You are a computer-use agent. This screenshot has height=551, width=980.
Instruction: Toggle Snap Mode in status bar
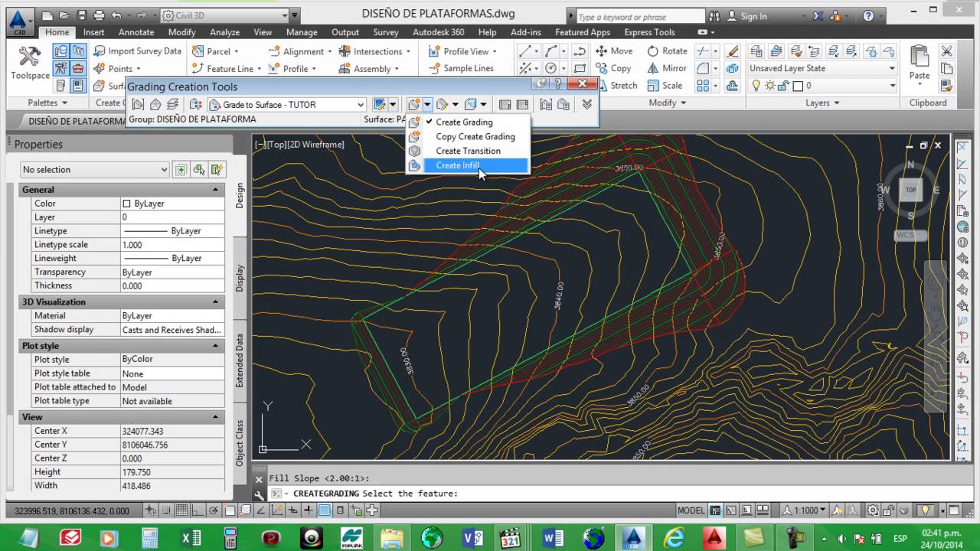[x=165, y=510]
